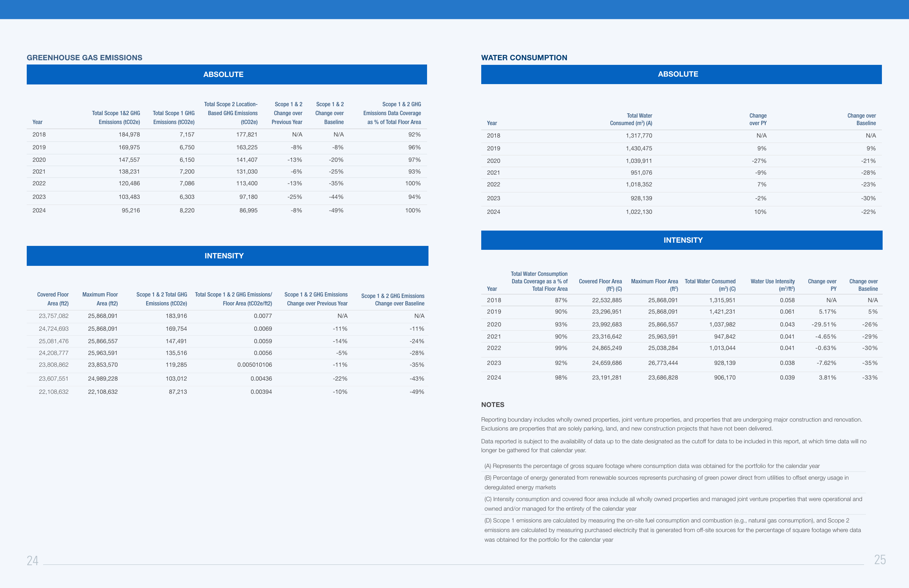Click the NOTES heading
909x588 pixels.
(493, 405)
